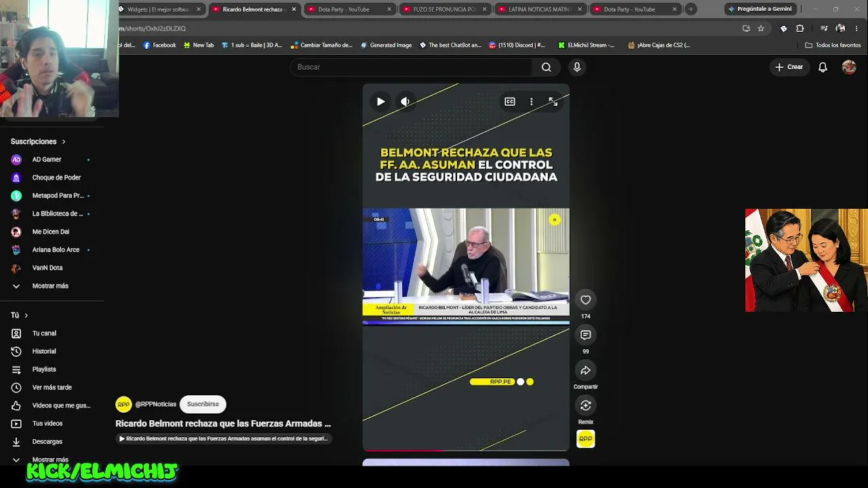Expand the Tú section header
The width and height of the screenshot is (868, 488).
20,315
